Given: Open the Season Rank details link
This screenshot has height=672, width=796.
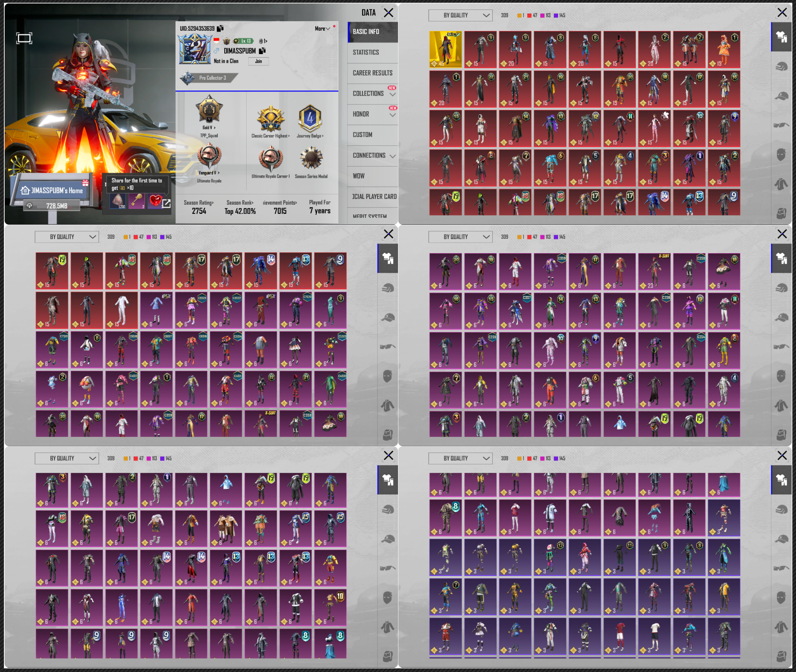Looking at the screenshot, I should pyautogui.click(x=240, y=202).
